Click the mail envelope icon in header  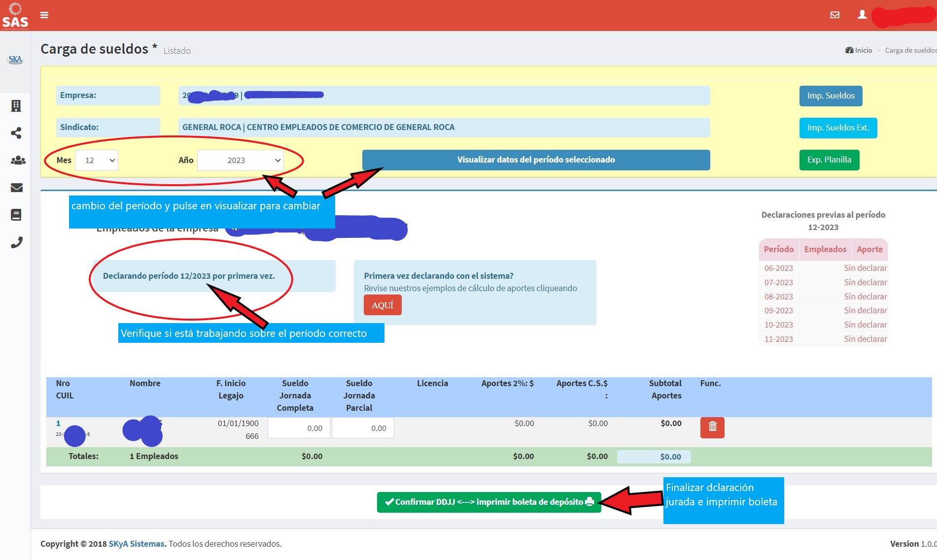click(834, 15)
